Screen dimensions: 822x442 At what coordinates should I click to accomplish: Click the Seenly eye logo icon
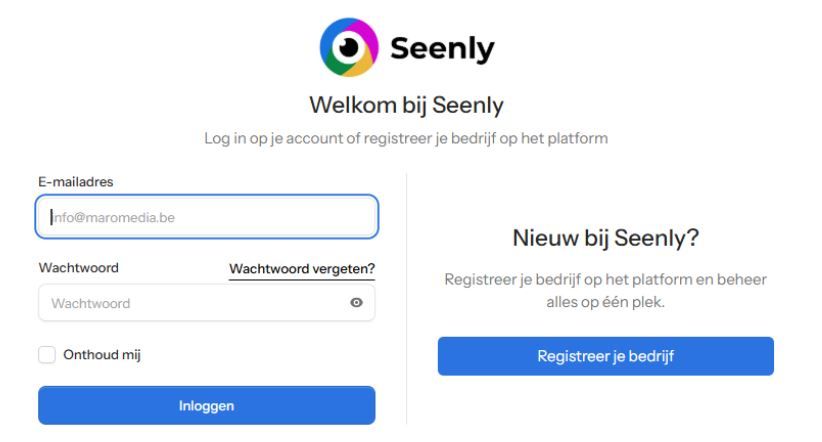(348, 48)
